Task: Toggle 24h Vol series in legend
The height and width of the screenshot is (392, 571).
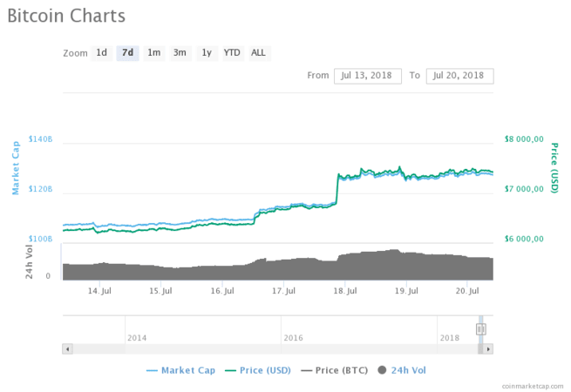Action: point(409,370)
